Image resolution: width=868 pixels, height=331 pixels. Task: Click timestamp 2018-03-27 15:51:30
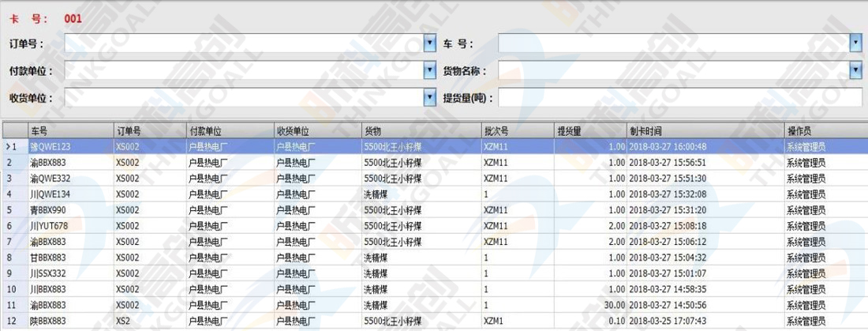pos(668,179)
